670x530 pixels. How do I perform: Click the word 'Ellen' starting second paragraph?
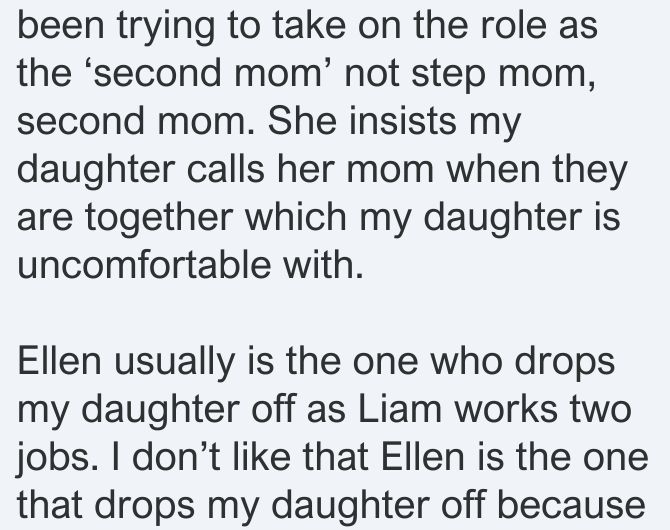click(x=59, y=362)
